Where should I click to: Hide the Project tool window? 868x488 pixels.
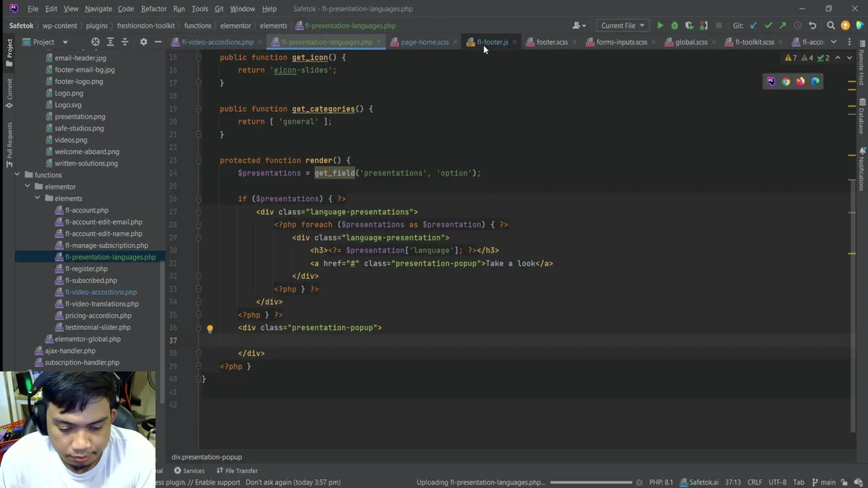click(x=158, y=42)
